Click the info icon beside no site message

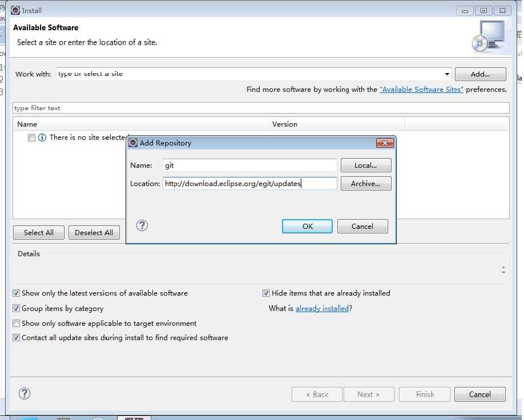42,138
